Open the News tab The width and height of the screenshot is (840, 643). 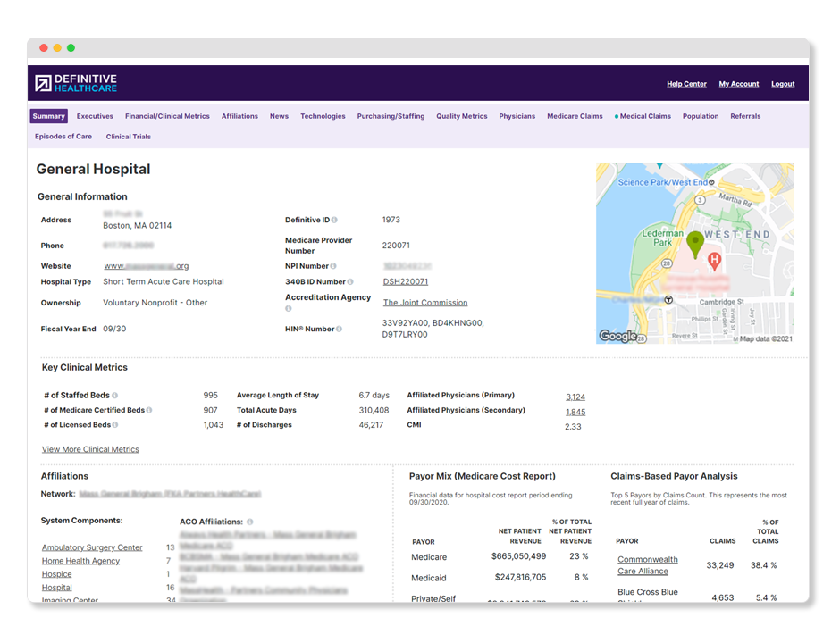pyautogui.click(x=279, y=116)
